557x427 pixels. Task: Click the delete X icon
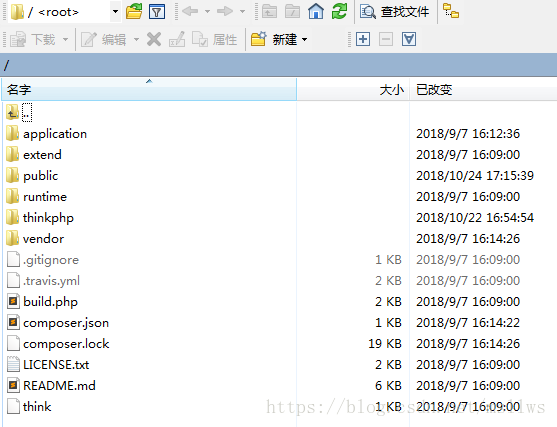coord(154,39)
